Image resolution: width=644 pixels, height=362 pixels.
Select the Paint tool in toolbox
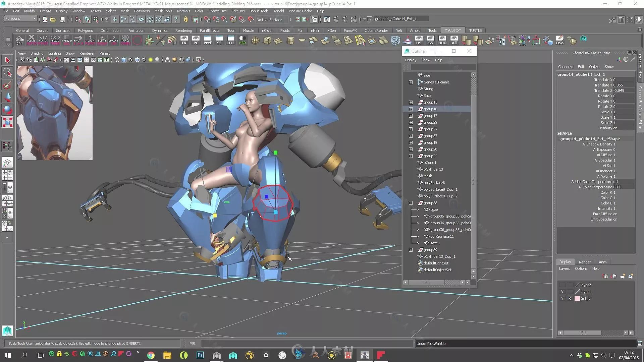tap(7, 85)
